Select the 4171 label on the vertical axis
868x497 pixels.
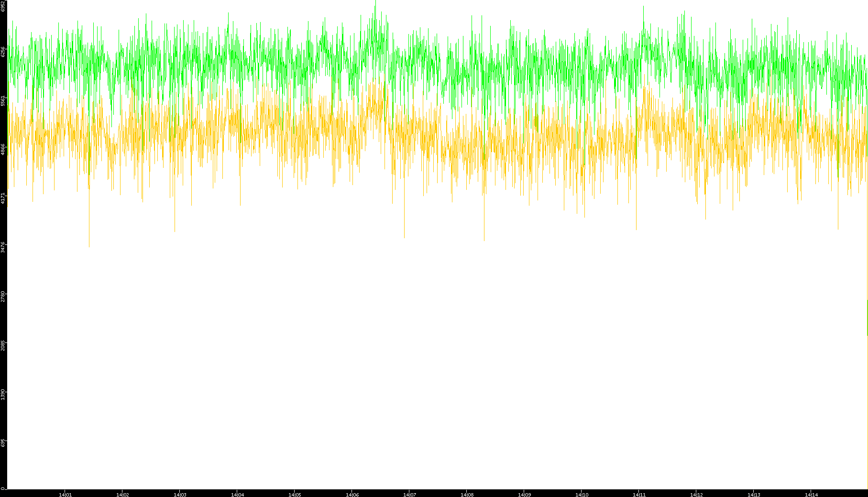coord(3,198)
